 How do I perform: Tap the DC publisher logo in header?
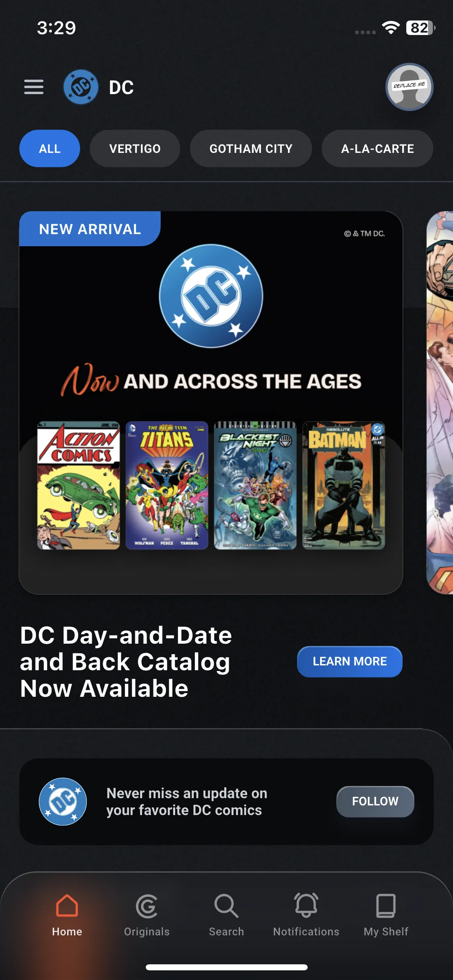pos(81,87)
